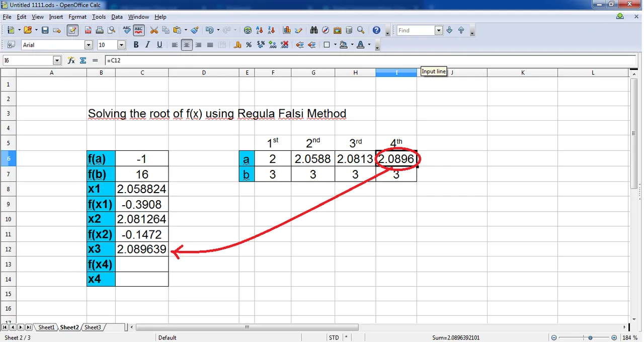The height and width of the screenshot is (342, 644).
Task: Open the Gallery picture icon
Action: (337, 30)
